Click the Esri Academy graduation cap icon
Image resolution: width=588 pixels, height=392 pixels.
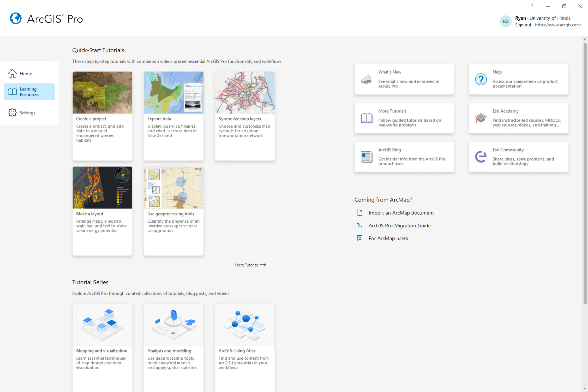(481, 118)
